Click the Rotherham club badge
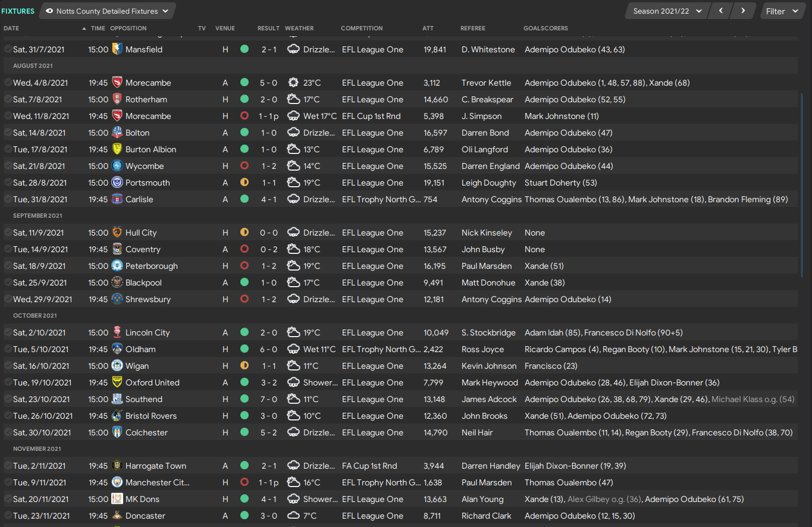 117,99
